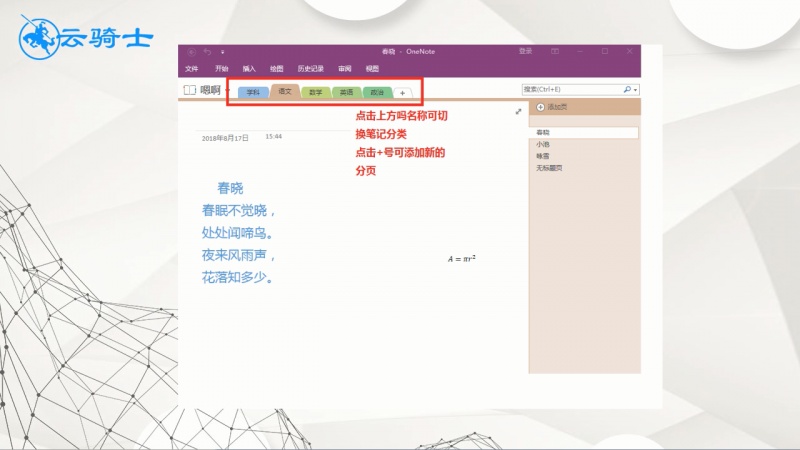Click 添加页 to add page
The height and width of the screenshot is (450, 800).
click(557, 107)
